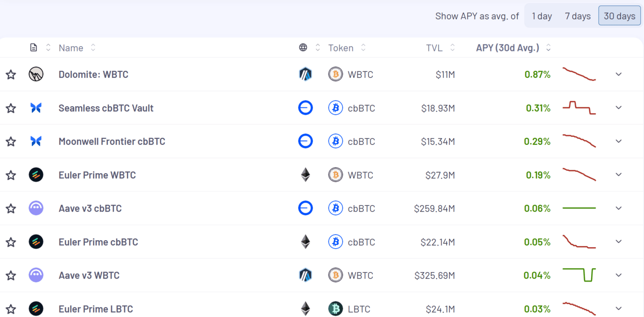This screenshot has height=317, width=644.
Task: Open the Euler Prime LBTC vault link
Action: point(96,309)
